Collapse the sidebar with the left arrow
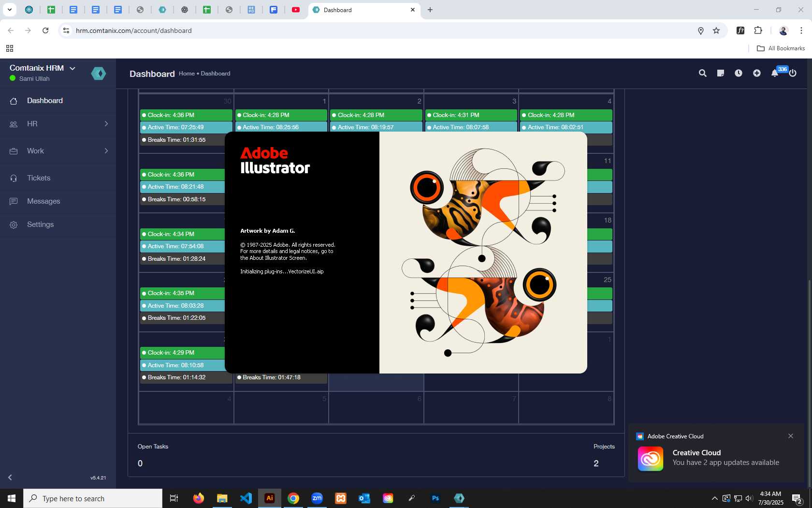Screen dimensions: 812x508 point(10,478)
